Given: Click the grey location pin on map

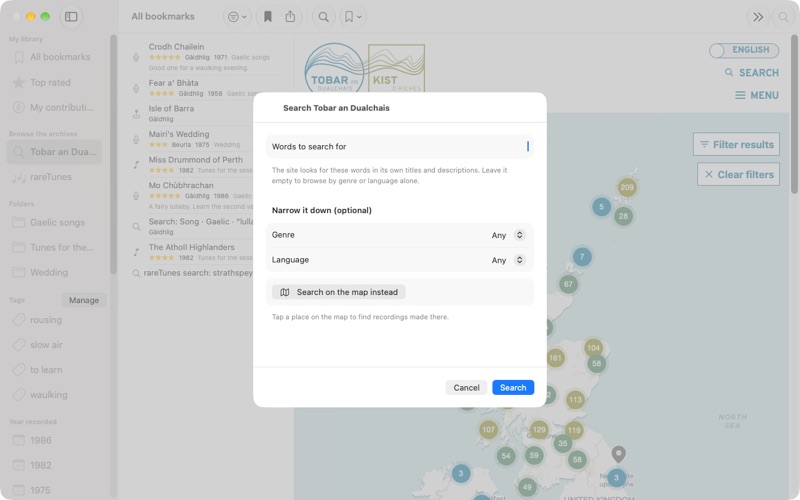Looking at the screenshot, I should [618, 454].
